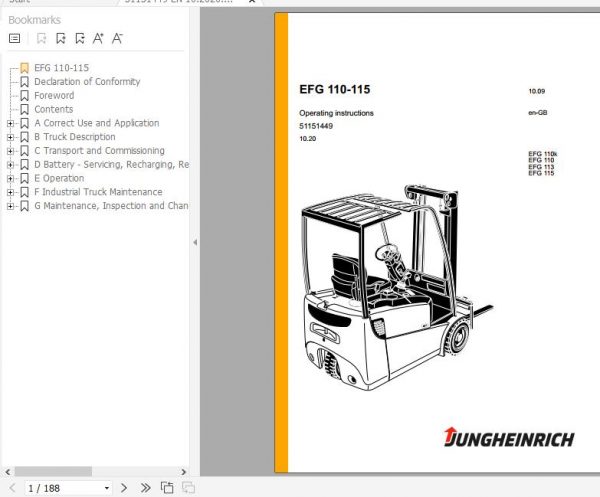
Task: Click the Foreword bookmark icon
Action: (24, 96)
